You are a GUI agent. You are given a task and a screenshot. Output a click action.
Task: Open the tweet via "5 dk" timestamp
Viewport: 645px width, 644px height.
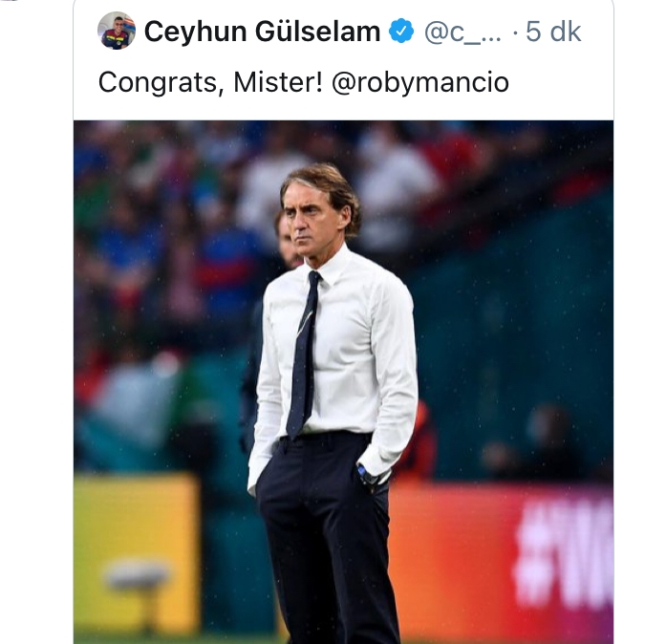click(x=553, y=32)
